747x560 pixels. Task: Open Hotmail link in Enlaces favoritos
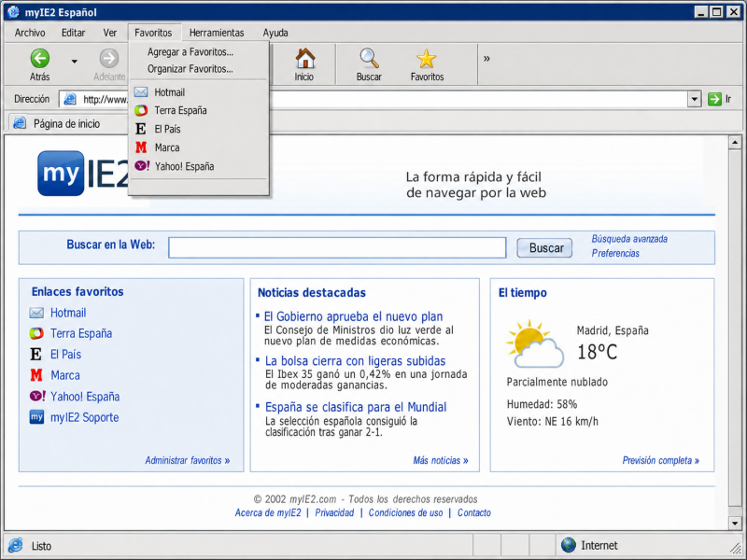click(x=68, y=313)
